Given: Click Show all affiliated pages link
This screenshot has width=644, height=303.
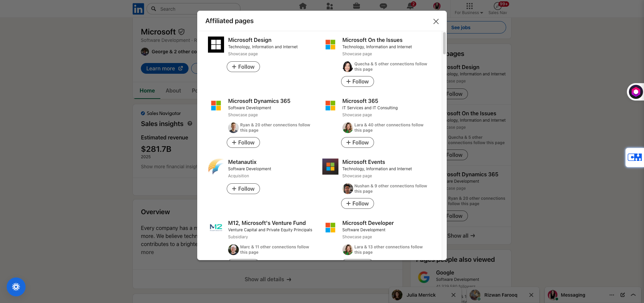Looking at the screenshot, I should pyautogui.click(x=461, y=236).
